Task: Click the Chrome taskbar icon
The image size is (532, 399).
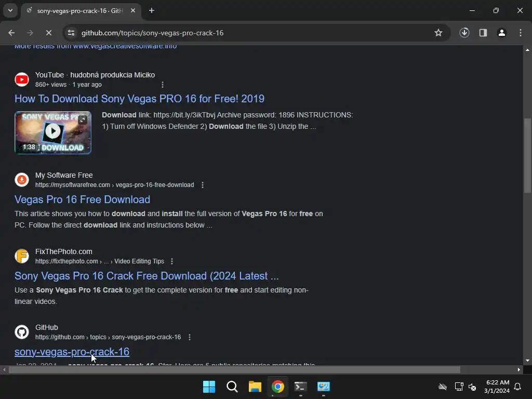Action: 278,387
